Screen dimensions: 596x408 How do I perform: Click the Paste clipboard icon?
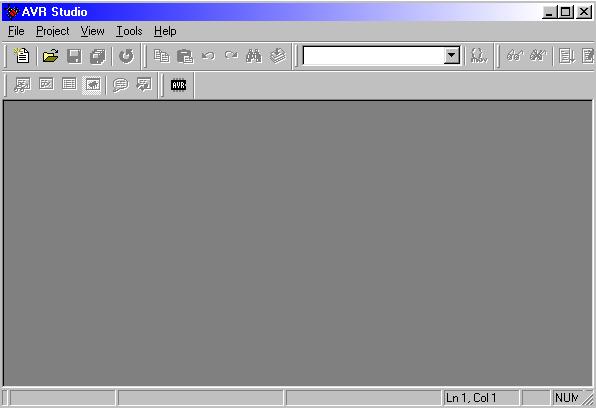click(185, 56)
